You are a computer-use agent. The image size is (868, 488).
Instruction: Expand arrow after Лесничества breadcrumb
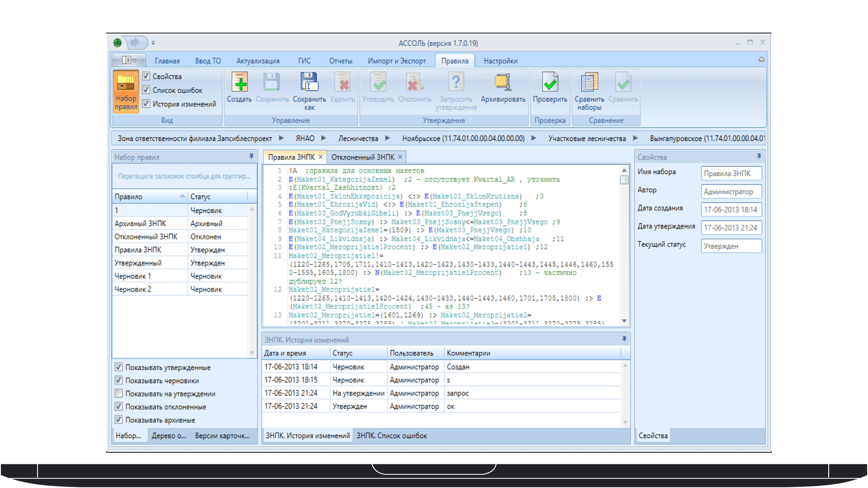point(387,138)
